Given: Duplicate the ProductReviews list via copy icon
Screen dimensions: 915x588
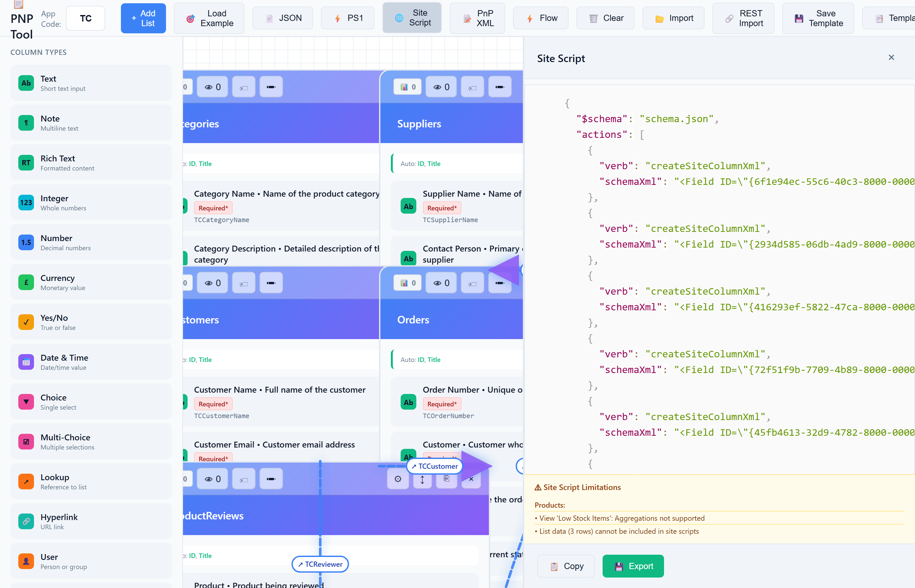Looking at the screenshot, I should (446, 479).
